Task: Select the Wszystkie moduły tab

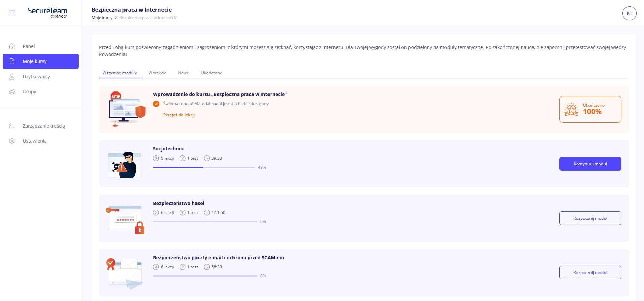Action: pyautogui.click(x=119, y=73)
